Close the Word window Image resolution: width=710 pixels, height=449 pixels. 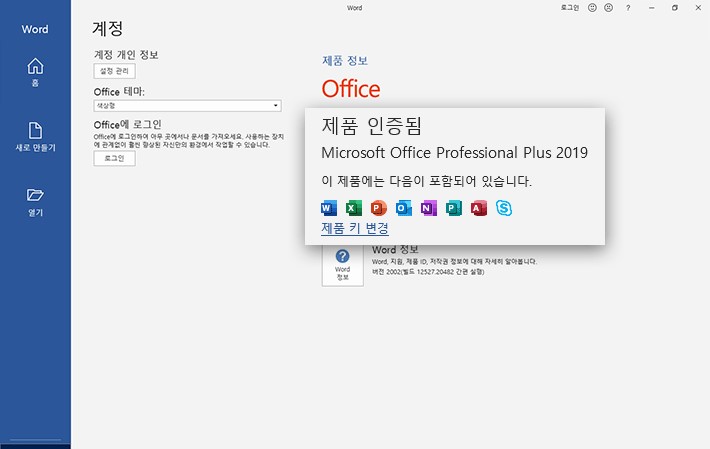pos(698,8)
